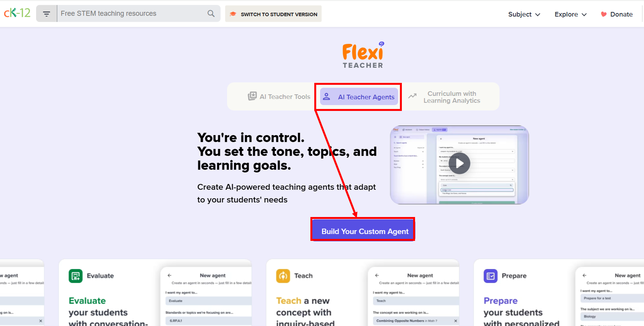Play the agent demo video
Screen dimensions: 644x326
point(459,164)
